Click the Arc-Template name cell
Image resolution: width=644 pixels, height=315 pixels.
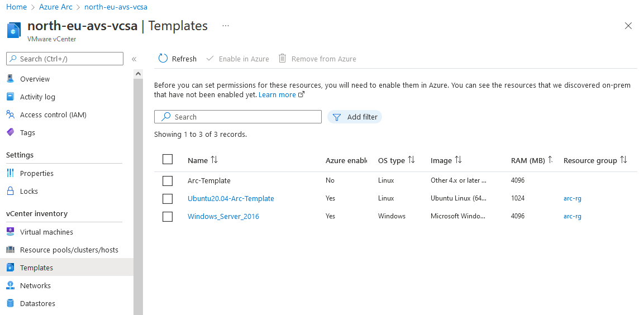click(x=209, y=181)
